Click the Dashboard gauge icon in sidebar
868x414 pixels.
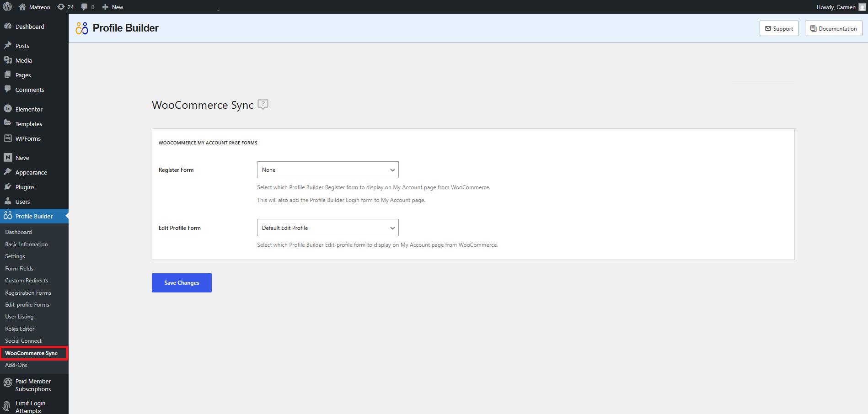pos(8,26)
